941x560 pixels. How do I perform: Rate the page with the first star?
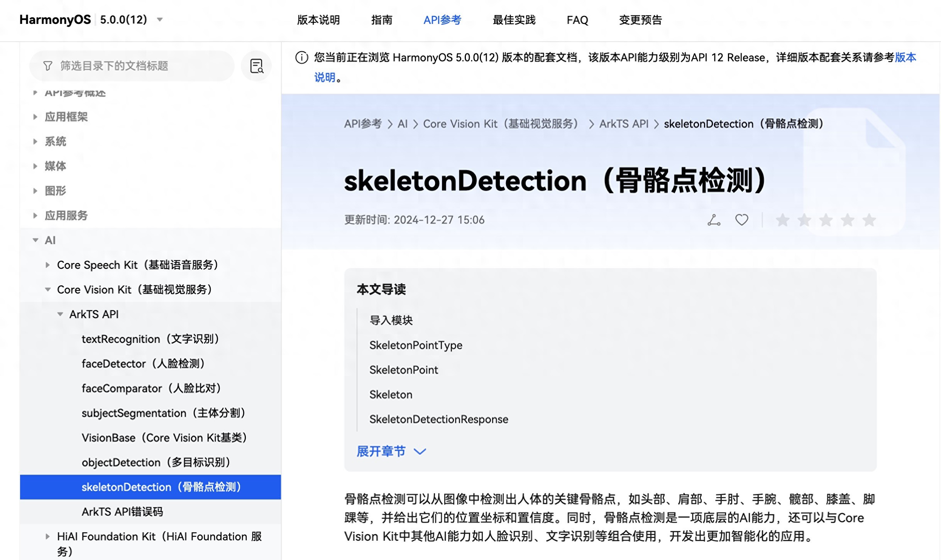click(782, 220)
